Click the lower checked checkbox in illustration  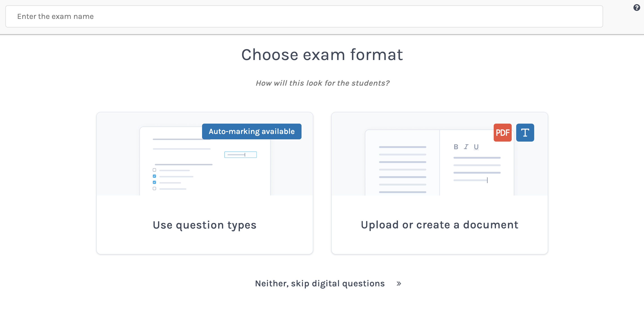(154, 182)
